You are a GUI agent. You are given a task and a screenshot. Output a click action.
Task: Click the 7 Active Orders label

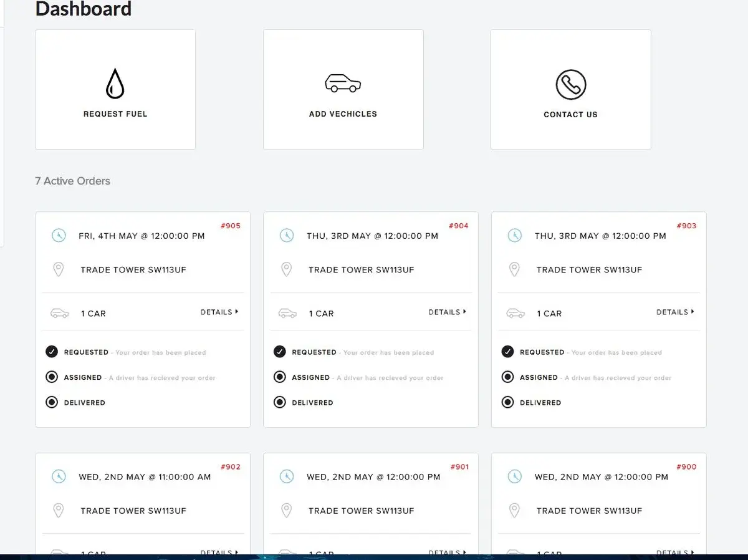coord(72,181)
